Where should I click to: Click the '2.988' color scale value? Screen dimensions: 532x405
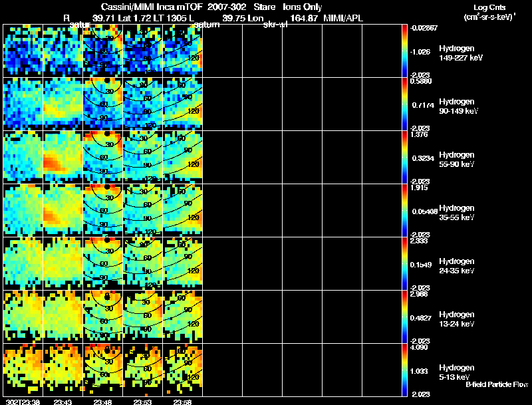(419, 294)
